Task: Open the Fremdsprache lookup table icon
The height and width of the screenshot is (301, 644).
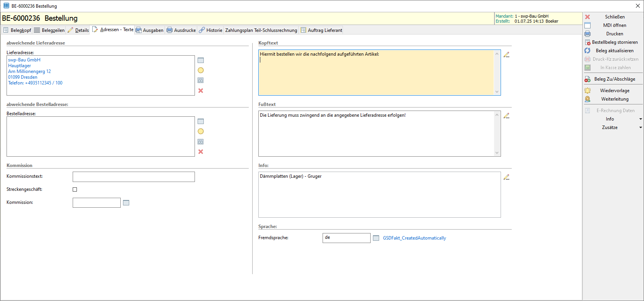Action: click(376, 238)
